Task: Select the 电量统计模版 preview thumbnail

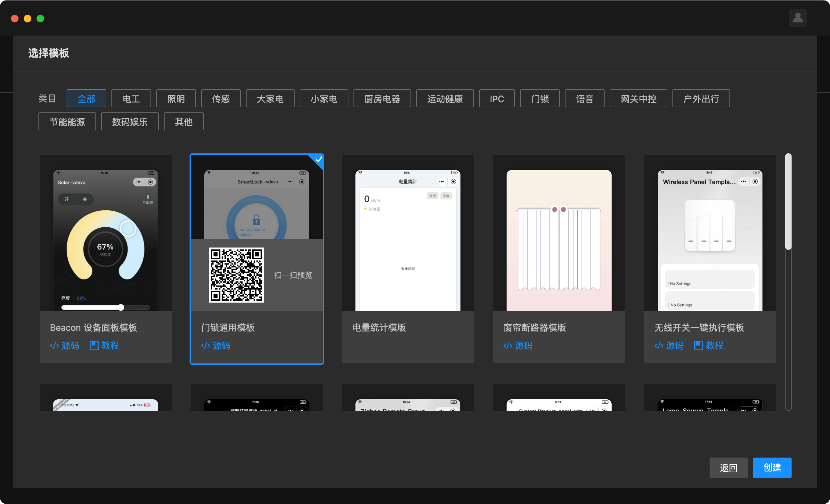Action: coord(408,233)
